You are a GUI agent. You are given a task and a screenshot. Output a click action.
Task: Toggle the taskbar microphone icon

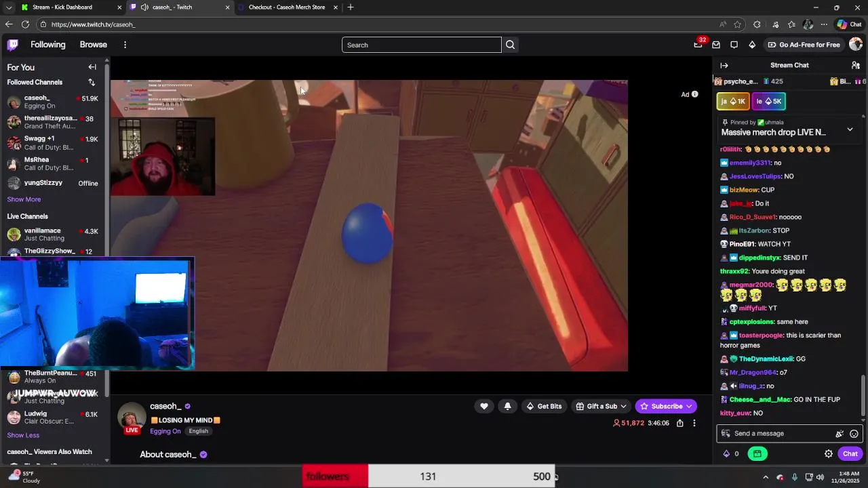794,477
